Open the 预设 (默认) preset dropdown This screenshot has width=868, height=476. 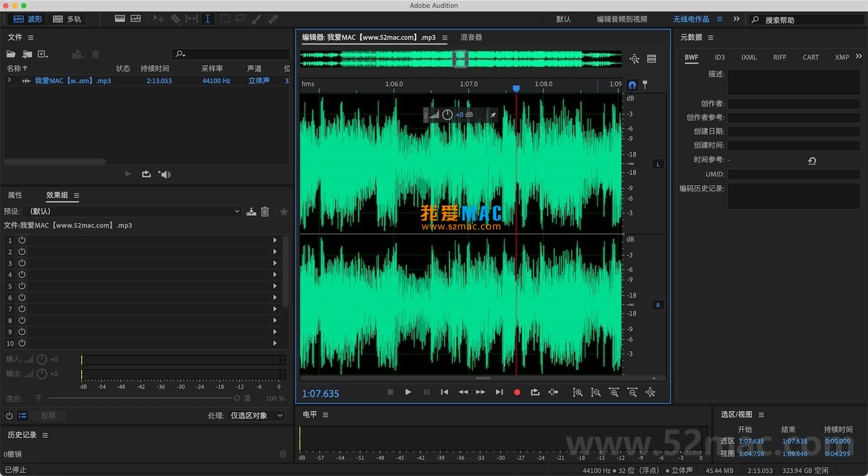(x=132, y=211)
